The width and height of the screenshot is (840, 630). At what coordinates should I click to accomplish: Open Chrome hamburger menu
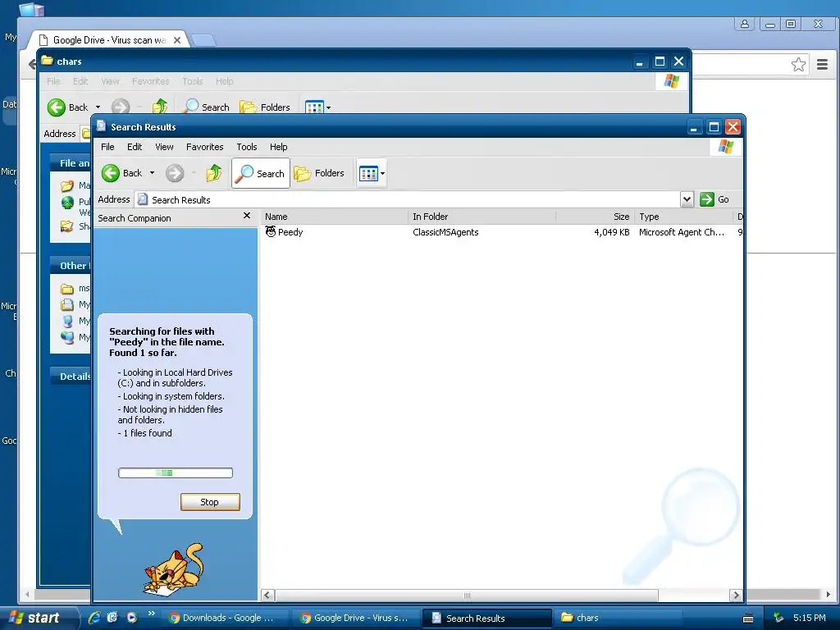coord(822,65)
